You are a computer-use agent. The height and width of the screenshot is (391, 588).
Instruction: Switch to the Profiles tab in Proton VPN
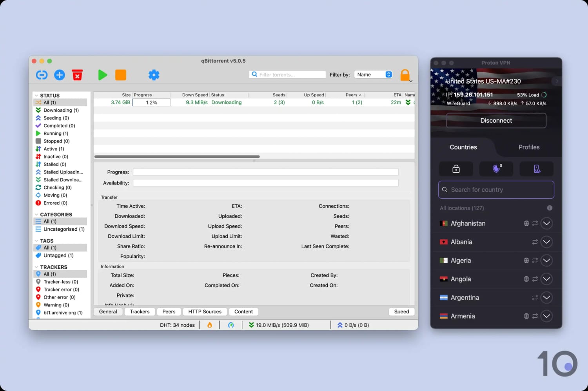click(x=529, y=147)
